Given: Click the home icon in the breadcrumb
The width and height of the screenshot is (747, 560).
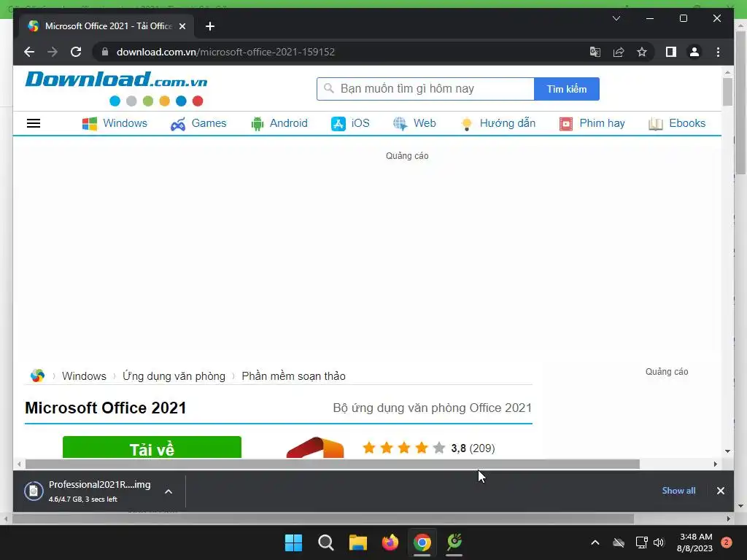Looking at the screenshot, I should (x=37, y=376).
